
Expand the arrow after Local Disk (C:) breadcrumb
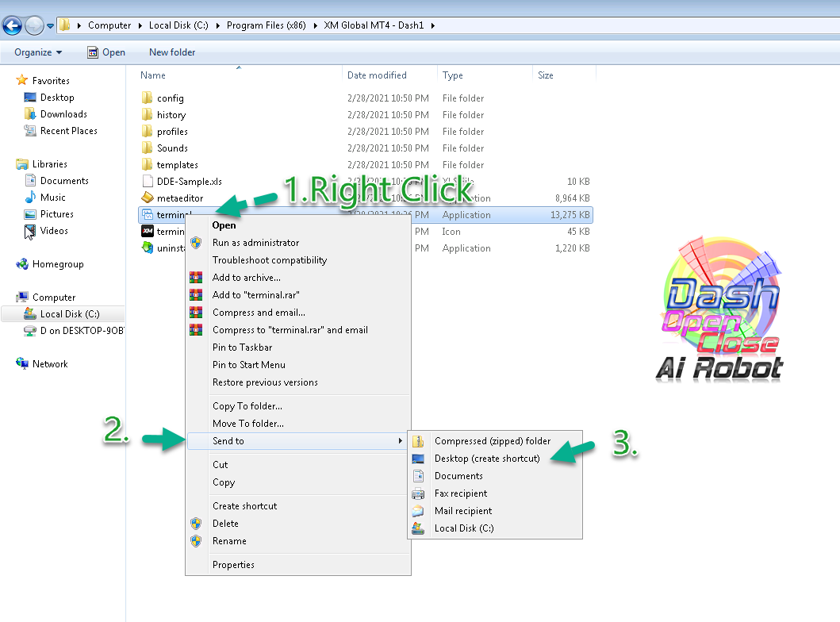click(x=217, y=25)
